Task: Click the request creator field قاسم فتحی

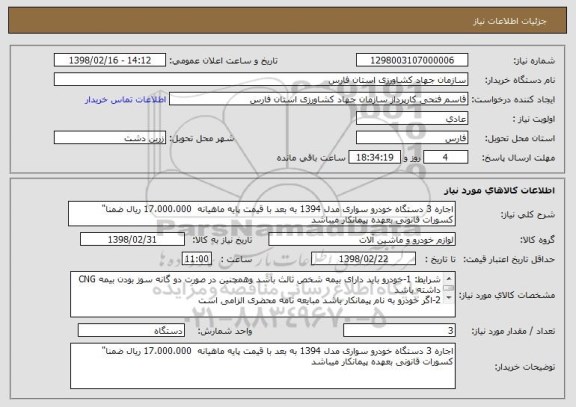Action: tap(318, 99)
